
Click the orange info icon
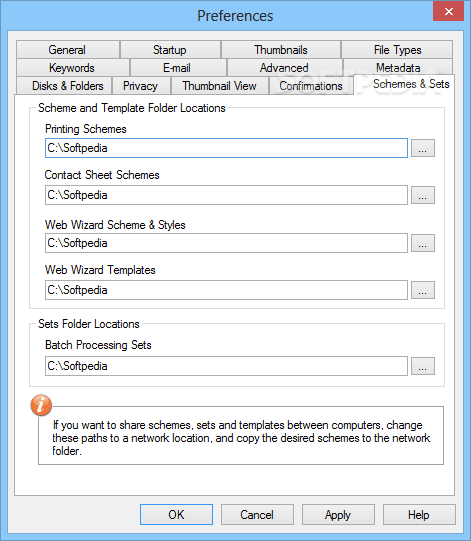[41, 405]
